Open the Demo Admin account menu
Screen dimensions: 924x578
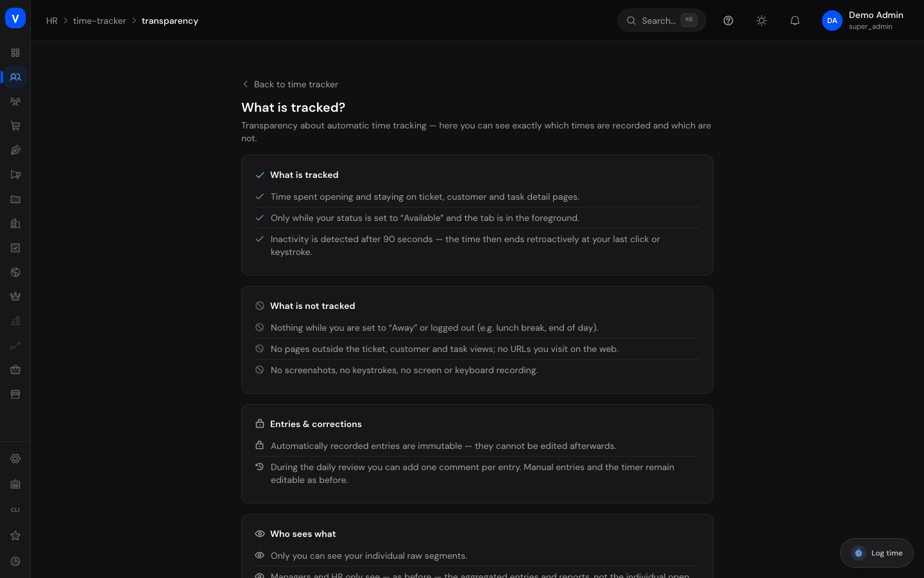coord(864,21)
